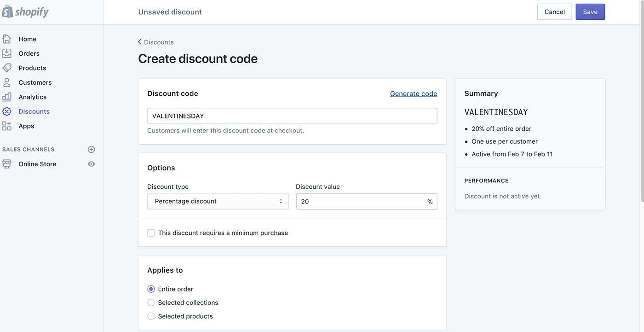Click the Discounts badge icon
Image resolution: width=644 pixels, height=332 pixels.
[x=7, y=111]
